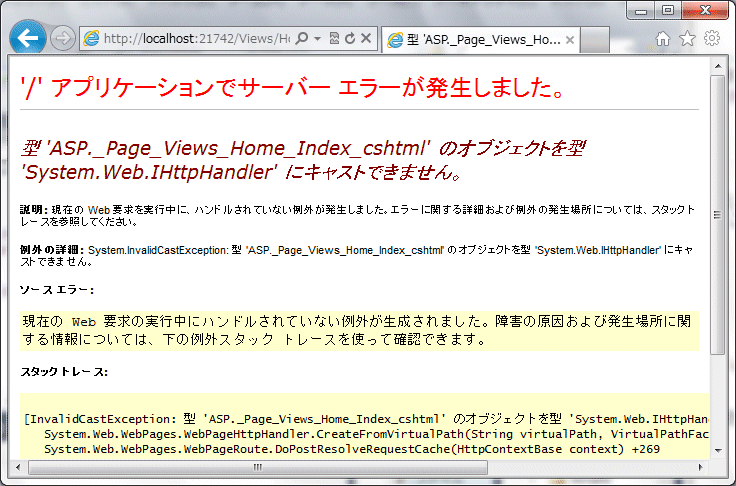Image resolution: width=736 pixels, height=486 pixels.
Task: Open the address bar autocomplete dropdown arrow
Action: (x=317, y=39)
